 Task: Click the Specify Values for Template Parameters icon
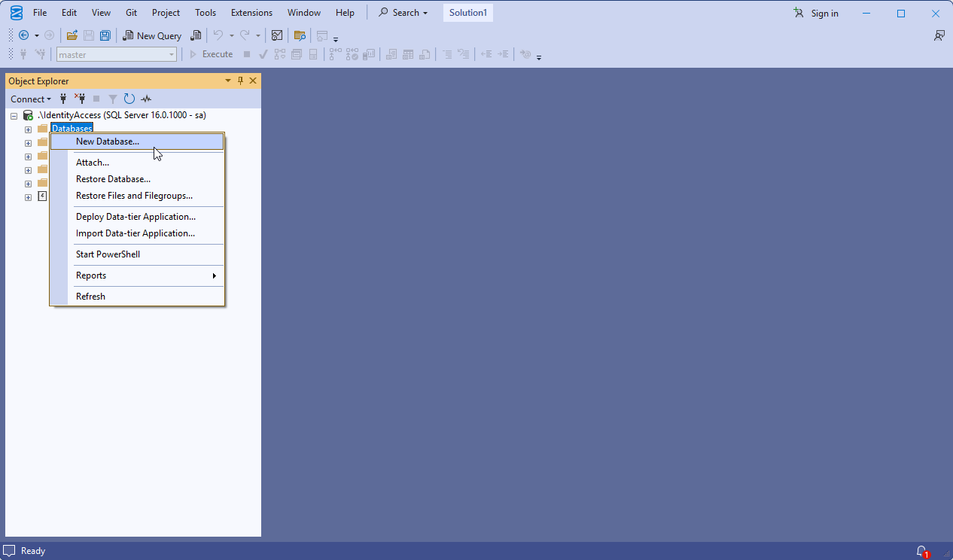coord(525,54)
